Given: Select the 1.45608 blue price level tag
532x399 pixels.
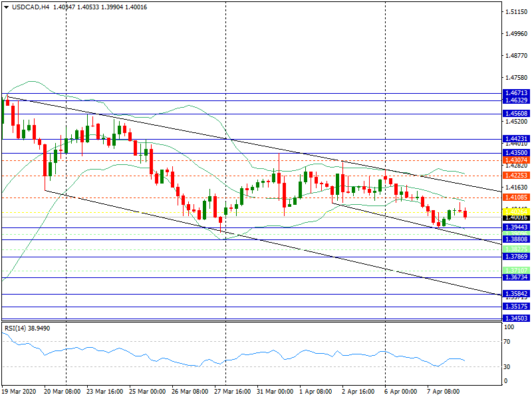Looking at the screenshot, I should tap(516, 114).
